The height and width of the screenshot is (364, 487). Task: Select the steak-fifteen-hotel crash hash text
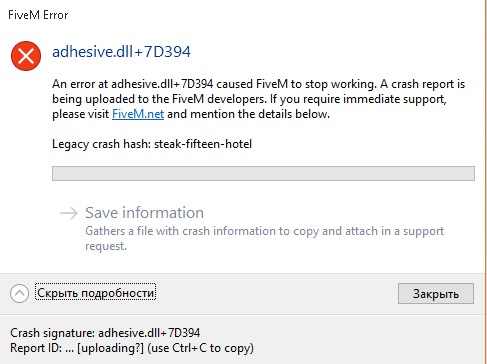(203, 144)
